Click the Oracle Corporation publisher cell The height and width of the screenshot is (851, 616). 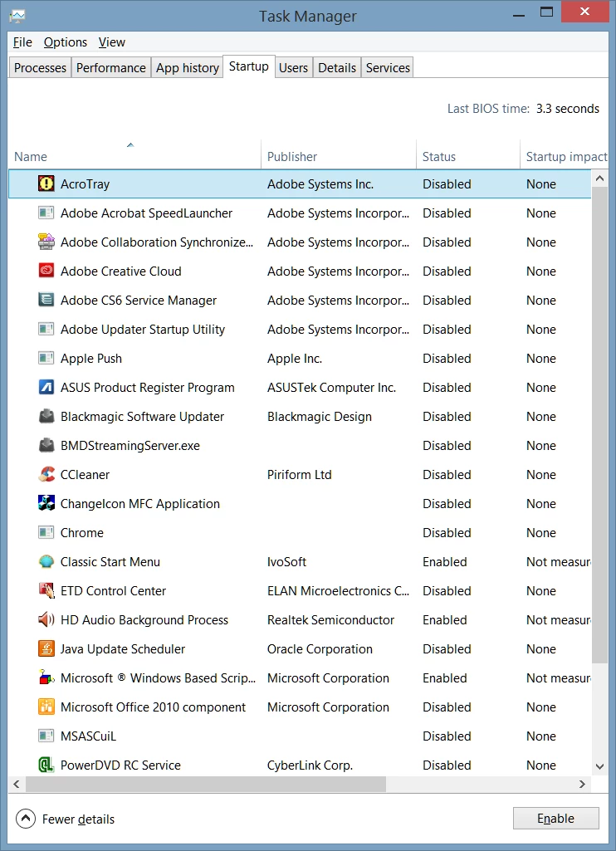[x=320, y=648]
